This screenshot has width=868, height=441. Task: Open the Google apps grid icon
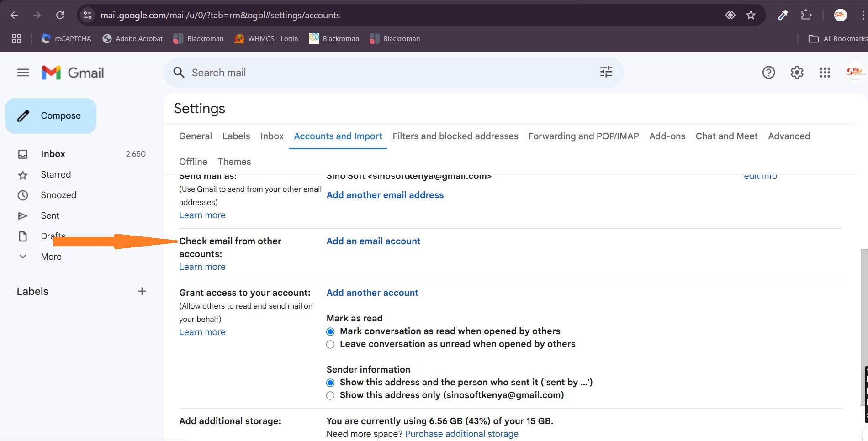[x=825, y=72]
